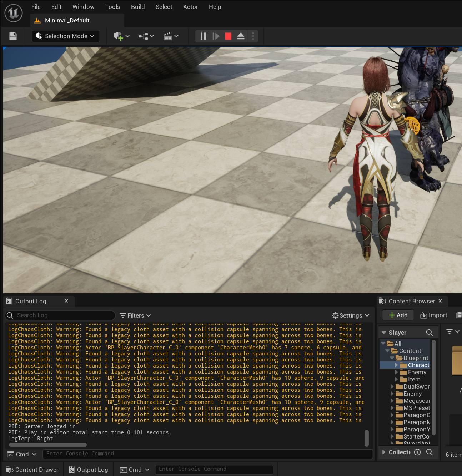Save the current level with disk icon

[x=13, y=36]
